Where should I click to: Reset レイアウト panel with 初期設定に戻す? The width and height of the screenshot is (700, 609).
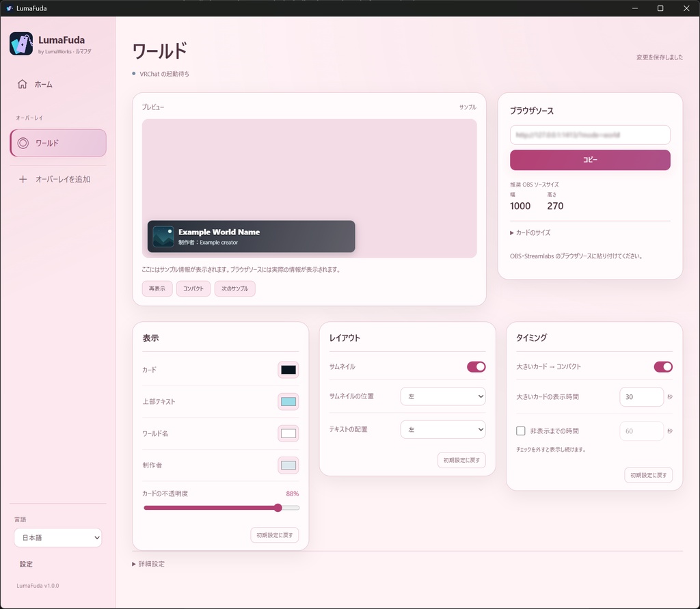click(x=461, y=460)
